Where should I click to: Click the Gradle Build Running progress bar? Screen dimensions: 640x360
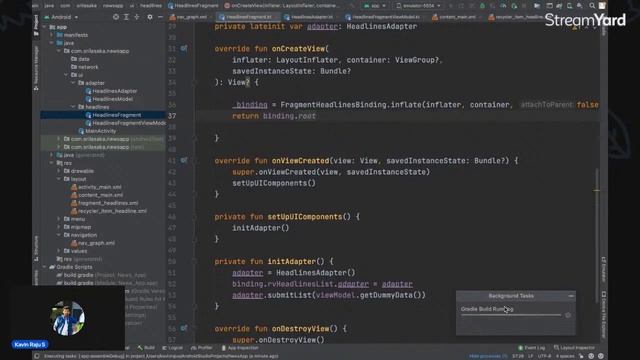point(511,315)
